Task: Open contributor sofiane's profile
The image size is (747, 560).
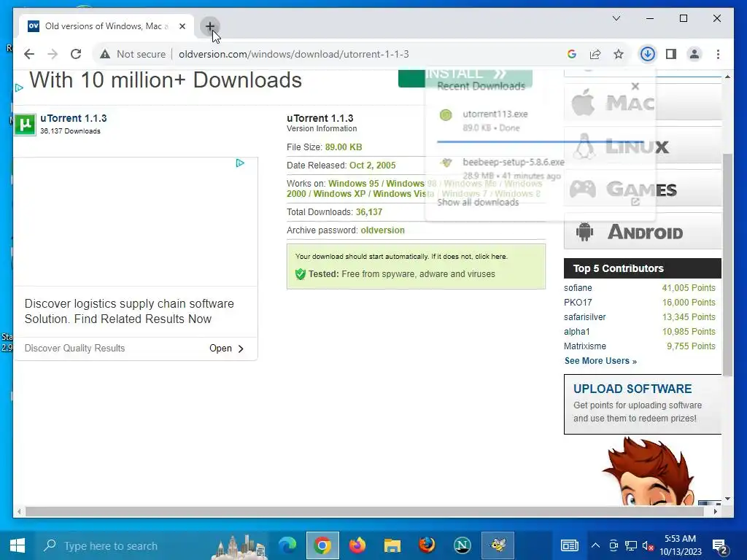Action: (578, 287)
